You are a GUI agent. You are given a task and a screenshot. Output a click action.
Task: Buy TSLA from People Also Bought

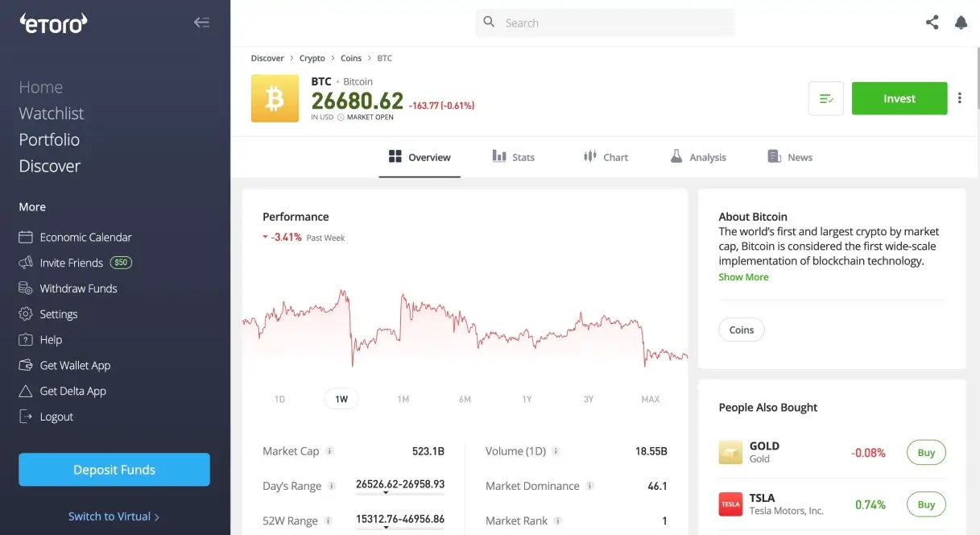click(926, 504)
